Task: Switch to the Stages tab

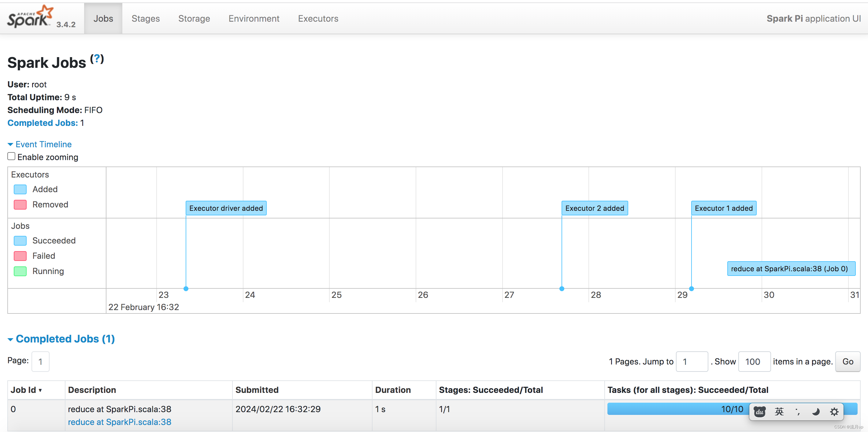Action: click(x=146, y=19)
